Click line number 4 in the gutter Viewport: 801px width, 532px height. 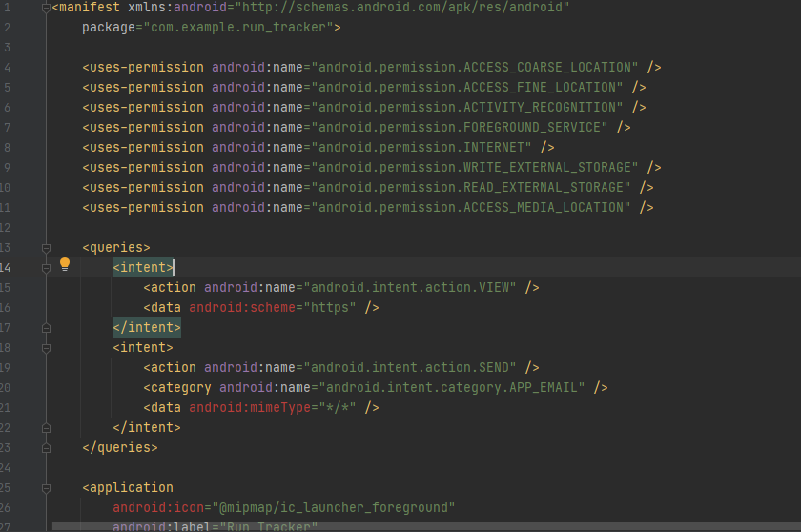pos(8,68)
